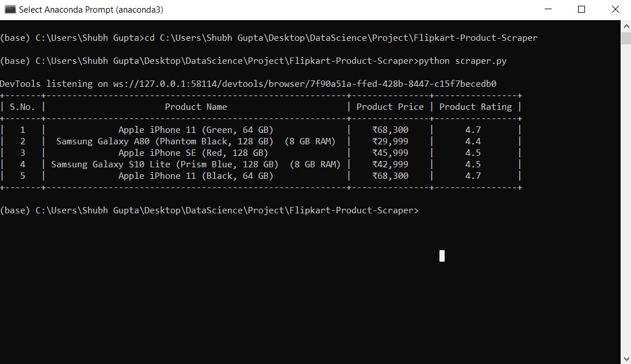
Task: Click the Product Rating column header
Action: tap(475, 106)
